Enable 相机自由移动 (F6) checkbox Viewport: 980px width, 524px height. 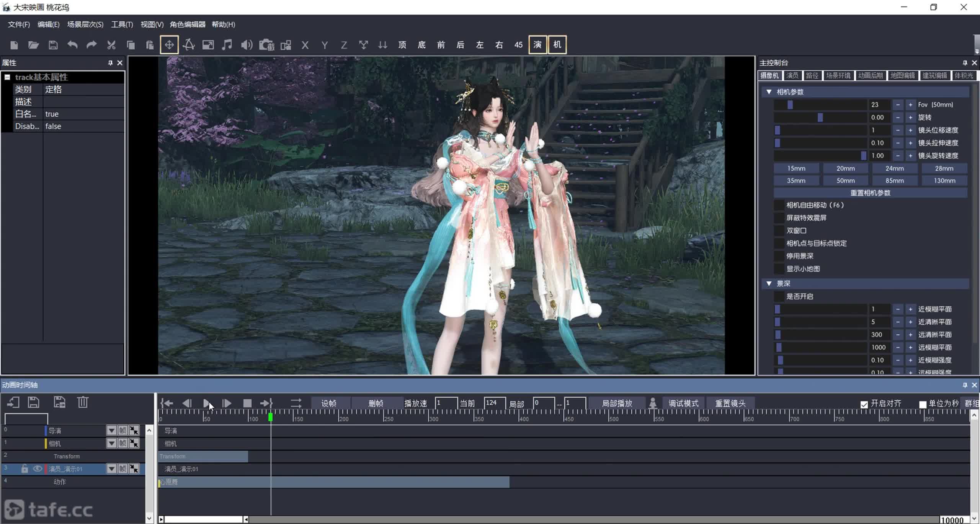coord(779,205)
